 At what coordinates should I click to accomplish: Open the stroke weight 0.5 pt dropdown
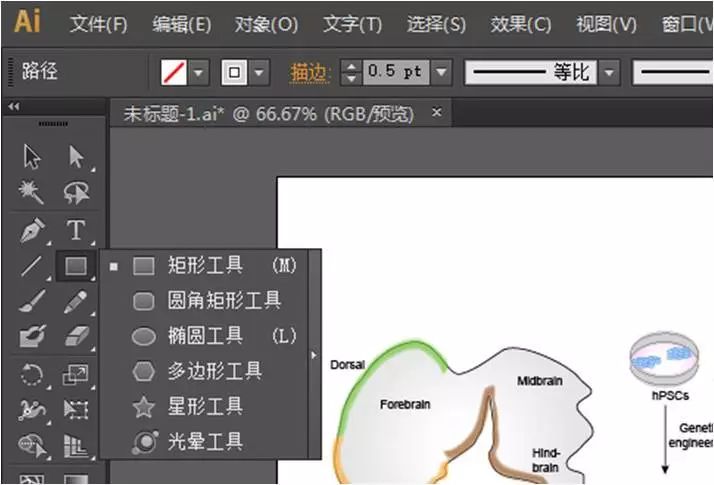441,72
